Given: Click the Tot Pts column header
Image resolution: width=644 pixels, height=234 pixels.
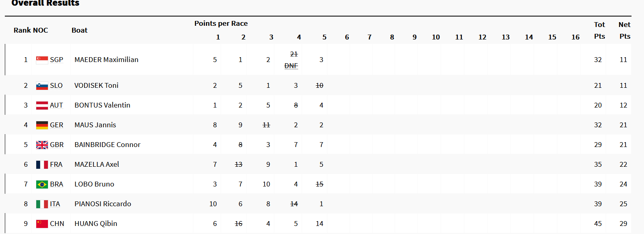Looking at the screenshot, I should click(x=599, y=30).
